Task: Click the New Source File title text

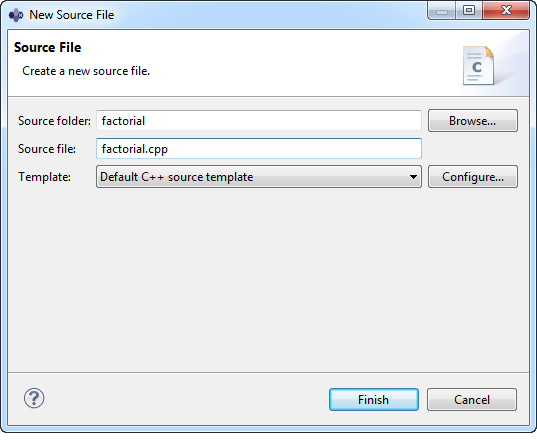Action: coord(72,15)
